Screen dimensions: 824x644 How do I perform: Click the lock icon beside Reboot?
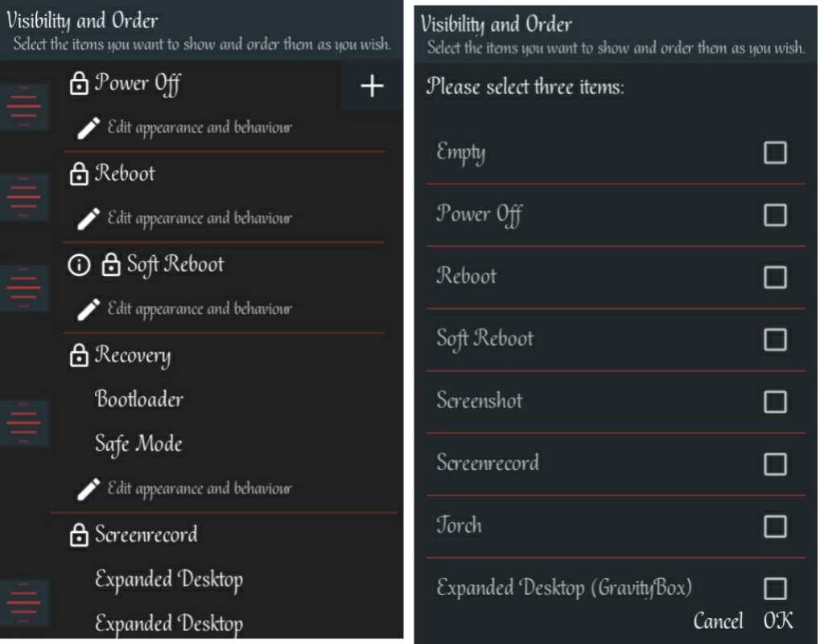(78, 175)
